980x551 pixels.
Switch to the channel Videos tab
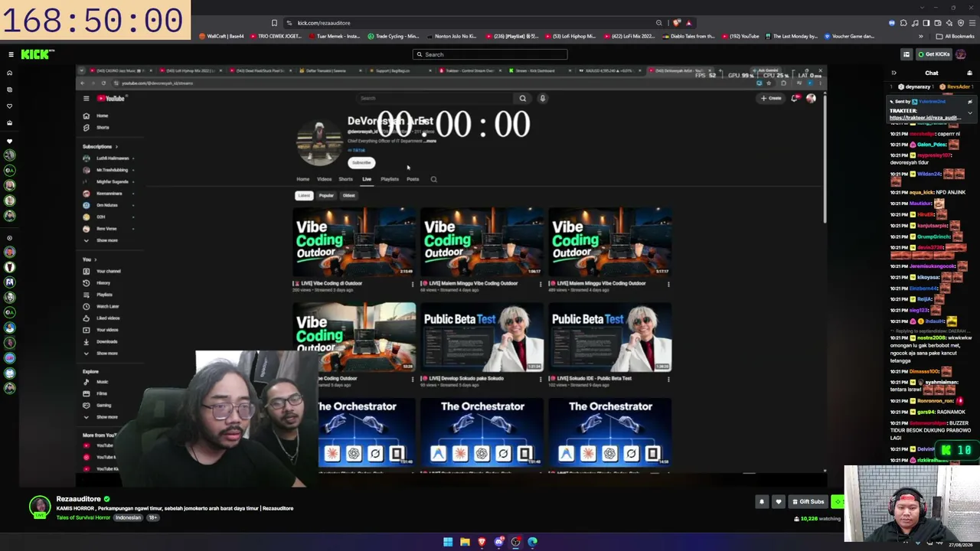click(325, 179)
